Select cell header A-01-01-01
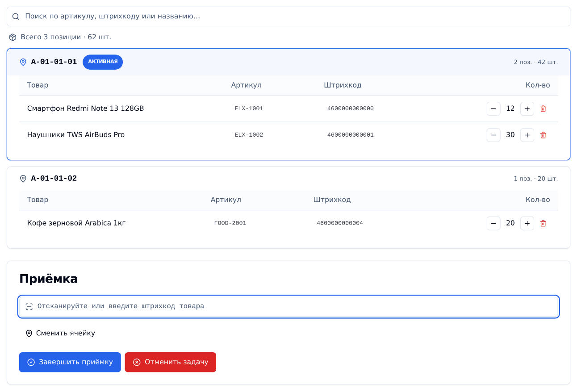Viewport: 577px width, 392px height. [x=288, y=62]
